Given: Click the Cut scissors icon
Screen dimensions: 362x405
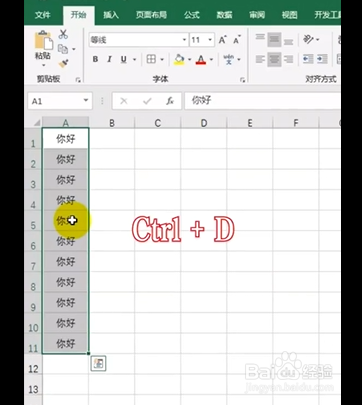Looking at the screenshot, I should tap(63, 34).
